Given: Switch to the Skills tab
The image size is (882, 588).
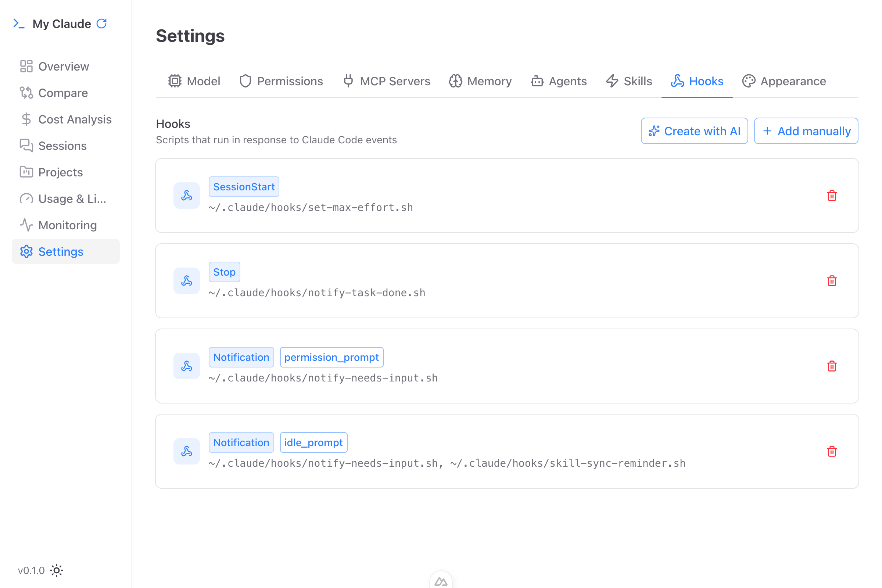Looking at the screenshot, I should (629, 81).
